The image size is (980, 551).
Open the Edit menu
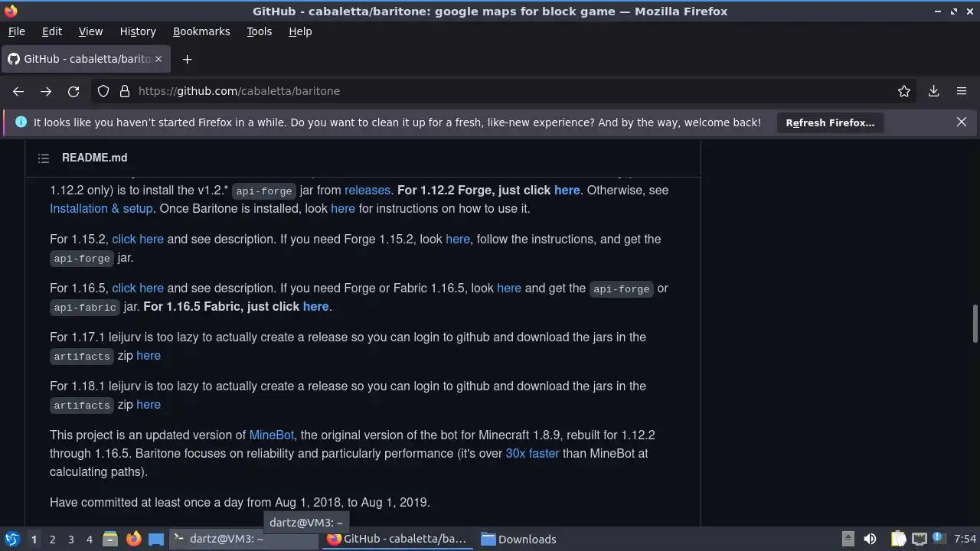[x=52, y=31]
